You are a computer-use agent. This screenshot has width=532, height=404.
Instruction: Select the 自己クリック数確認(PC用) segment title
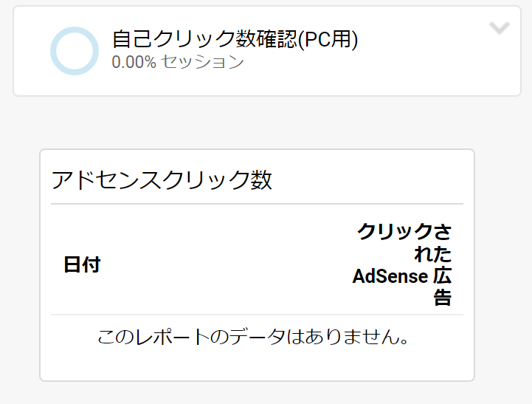(x=235, y=39)
